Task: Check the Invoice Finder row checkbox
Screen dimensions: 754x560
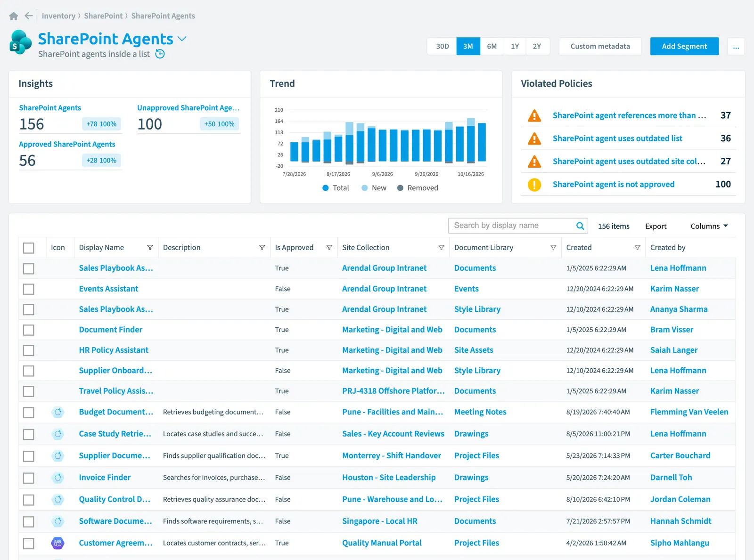Action: coord(29,478)
